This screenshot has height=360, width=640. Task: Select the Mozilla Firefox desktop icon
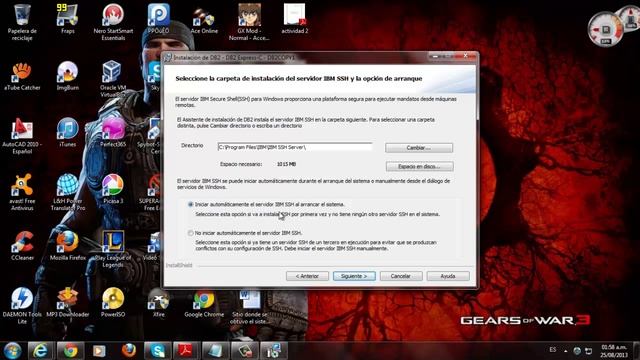(68, 246)
